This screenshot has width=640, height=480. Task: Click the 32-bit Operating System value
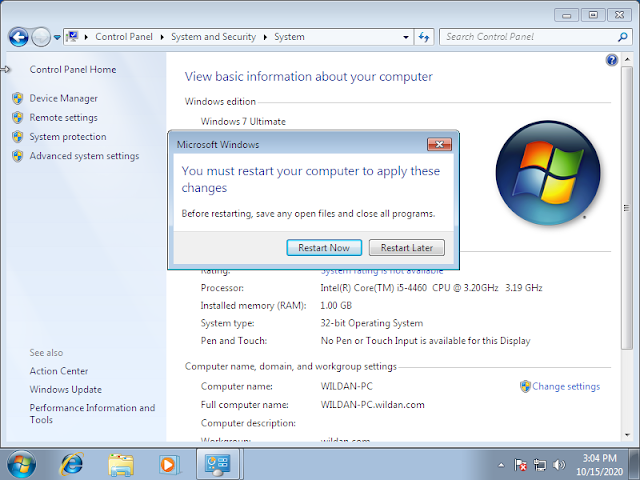point(371,323)
